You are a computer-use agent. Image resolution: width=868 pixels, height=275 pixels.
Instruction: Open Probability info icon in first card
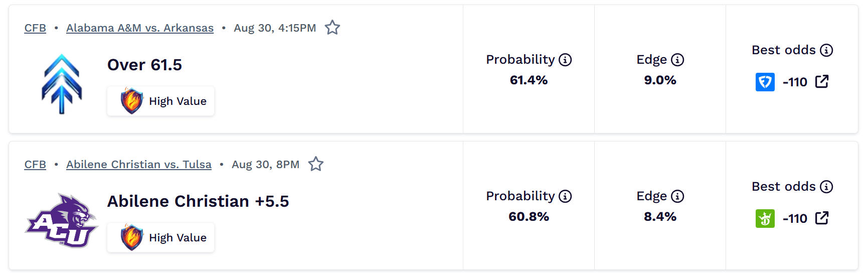(x=565, y=60)
